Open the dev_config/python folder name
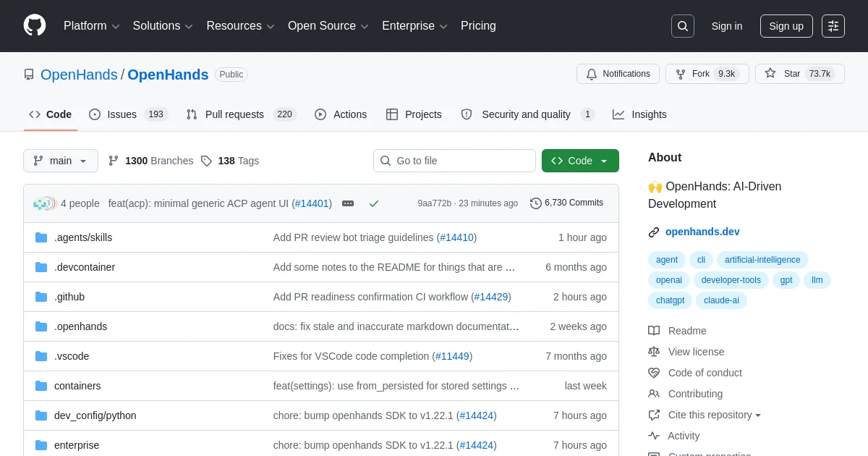 coord(95,415)
